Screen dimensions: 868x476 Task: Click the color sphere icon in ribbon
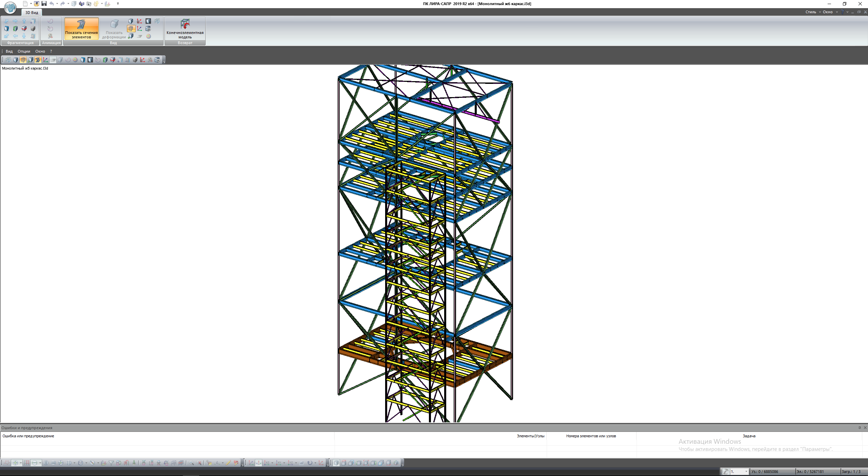(149, 36)
